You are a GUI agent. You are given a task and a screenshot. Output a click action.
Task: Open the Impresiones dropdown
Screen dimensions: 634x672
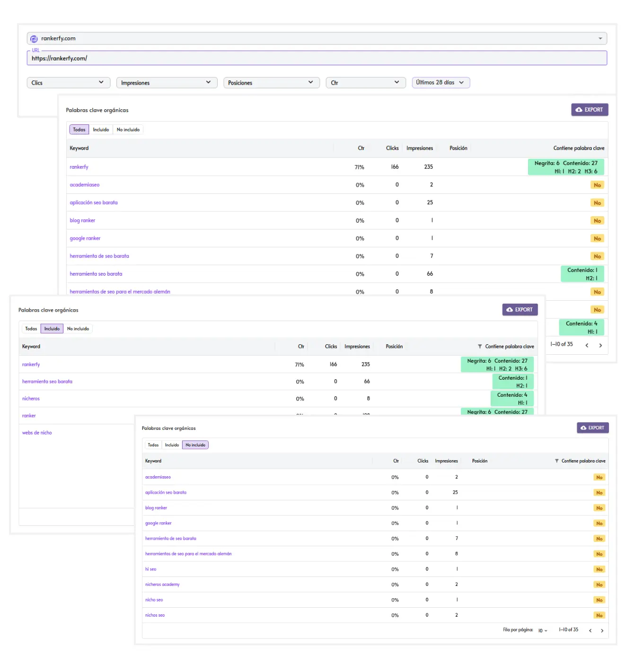[x=167, y=83]
